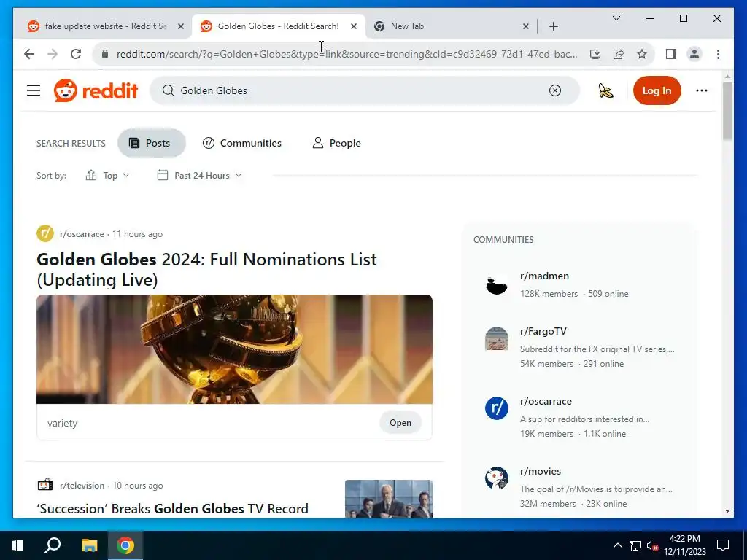747x560 pixels.
Task: Switch to People search results
Action: (x=336, y=143)
